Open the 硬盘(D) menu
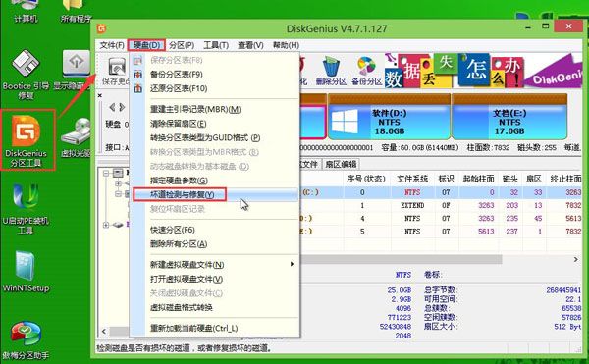Image resolution: width=589 pixels, height=364 pixels. 146,45
